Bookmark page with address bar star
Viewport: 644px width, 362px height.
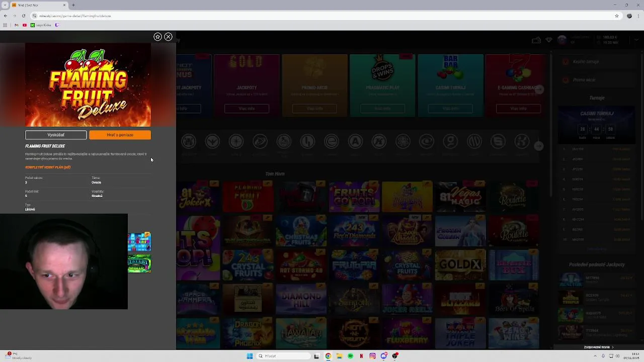click(616, 16)
